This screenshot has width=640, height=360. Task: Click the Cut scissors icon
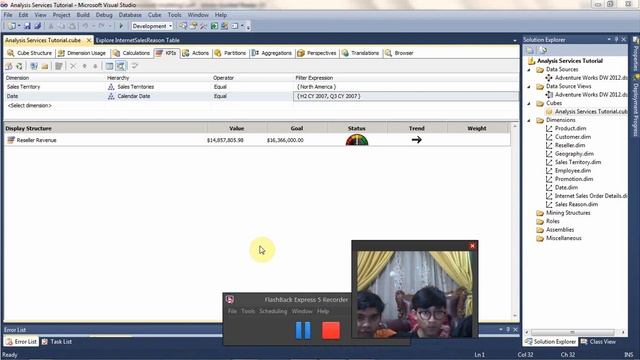[x=51, y=26]
